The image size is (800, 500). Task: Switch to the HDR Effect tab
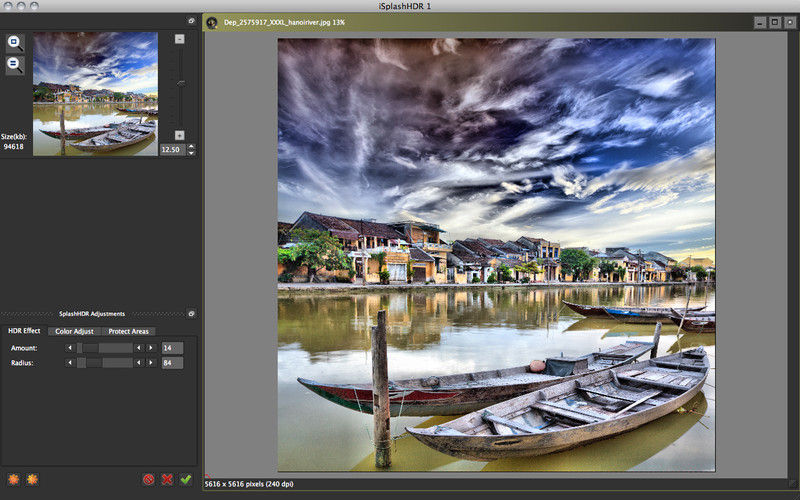point(24,331)
